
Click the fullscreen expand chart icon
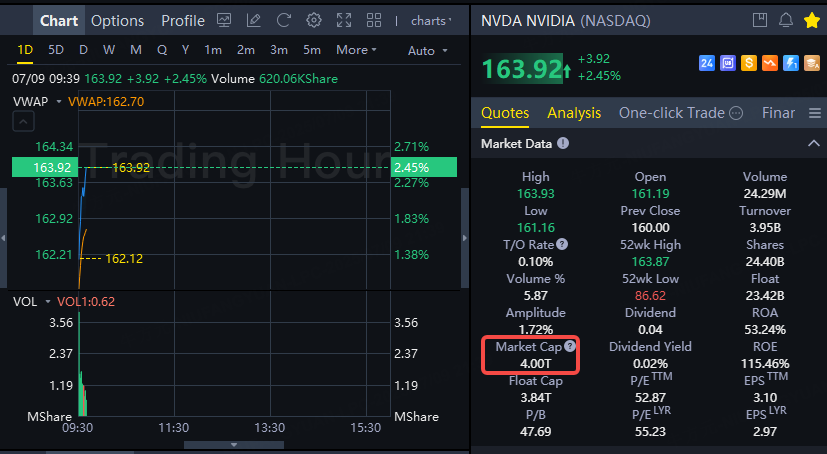[344, 20]
